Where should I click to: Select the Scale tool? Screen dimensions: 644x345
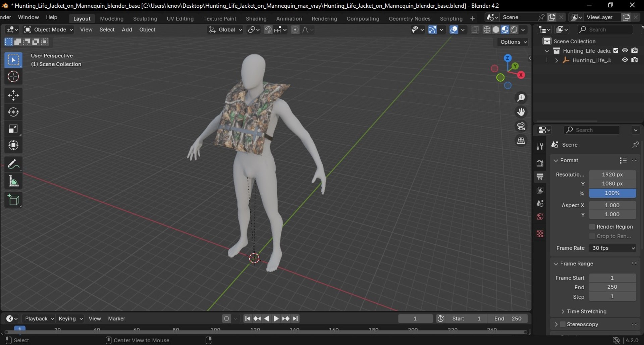point(13,129)
